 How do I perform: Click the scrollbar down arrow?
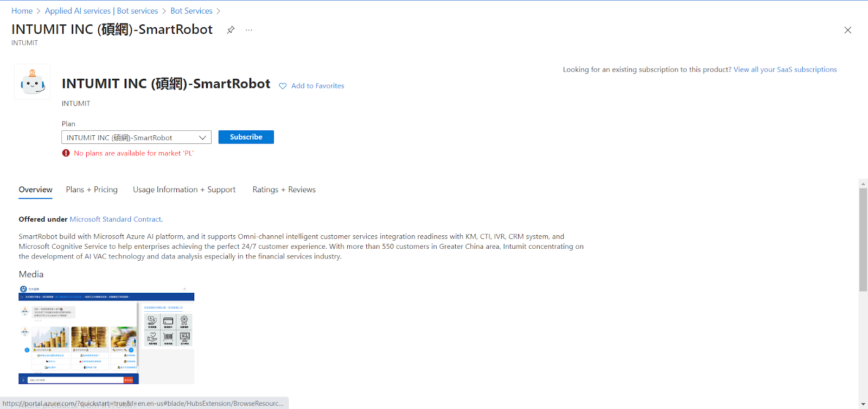pos(863,405)
